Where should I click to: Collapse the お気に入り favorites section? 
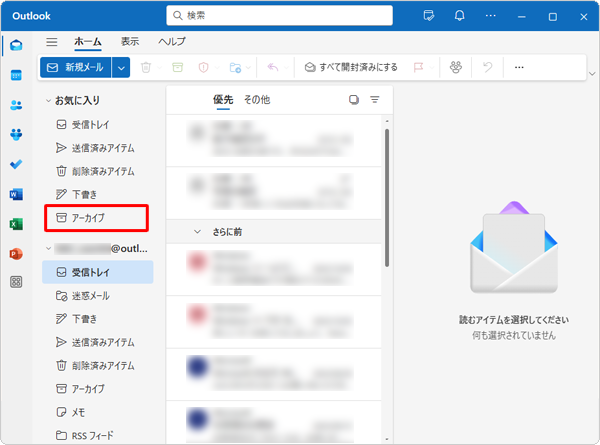pyautogui.click(x=48, y=101)
